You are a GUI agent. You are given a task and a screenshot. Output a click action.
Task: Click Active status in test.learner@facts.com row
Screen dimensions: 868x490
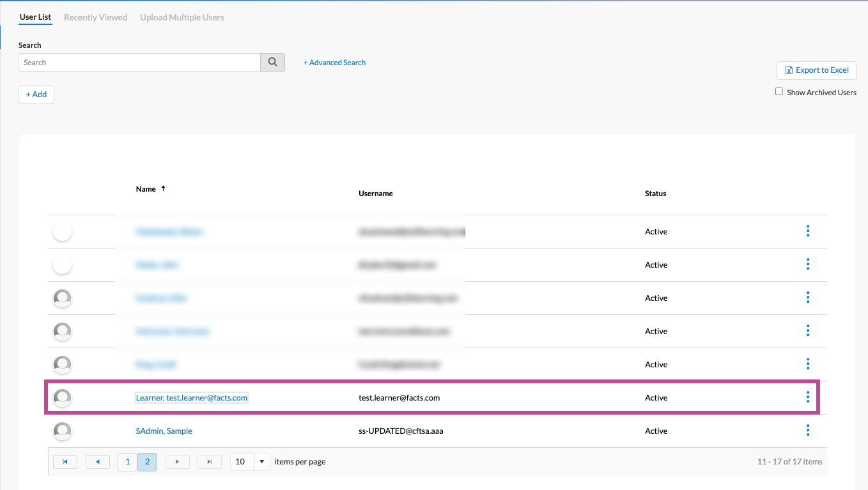(x=656, y=397)
